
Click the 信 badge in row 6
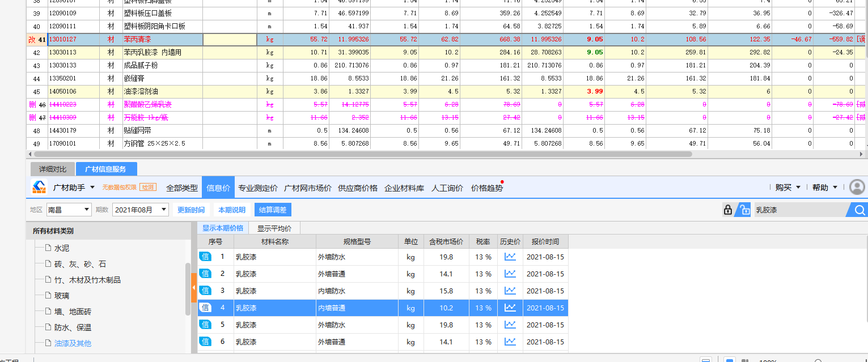point(206,342)
